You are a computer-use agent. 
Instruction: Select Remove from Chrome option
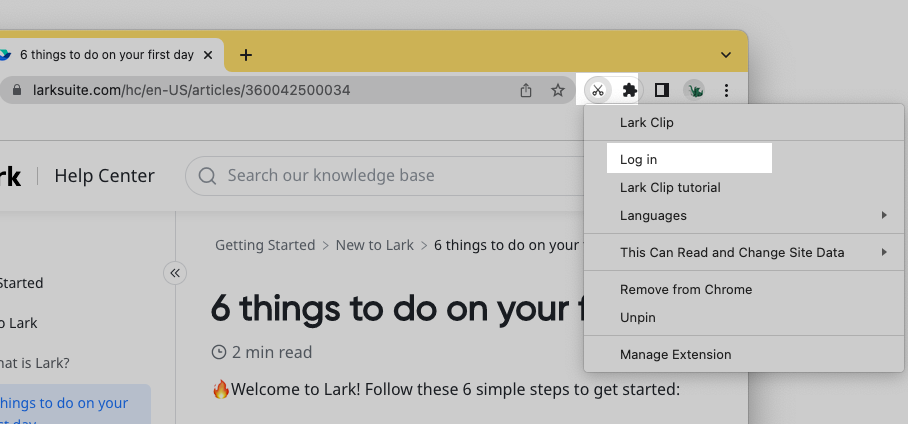686,289
